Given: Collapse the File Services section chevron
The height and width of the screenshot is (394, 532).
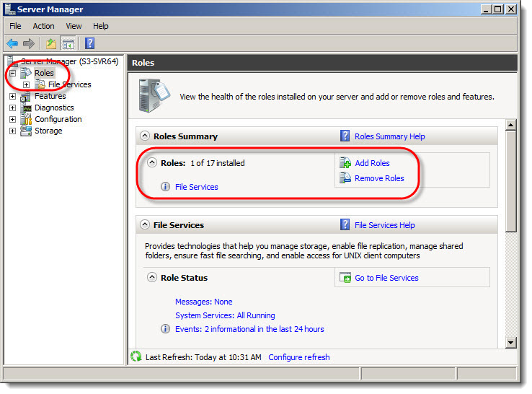Looking at the screenshot, I should pyautogui.click(x=145, y=224).
